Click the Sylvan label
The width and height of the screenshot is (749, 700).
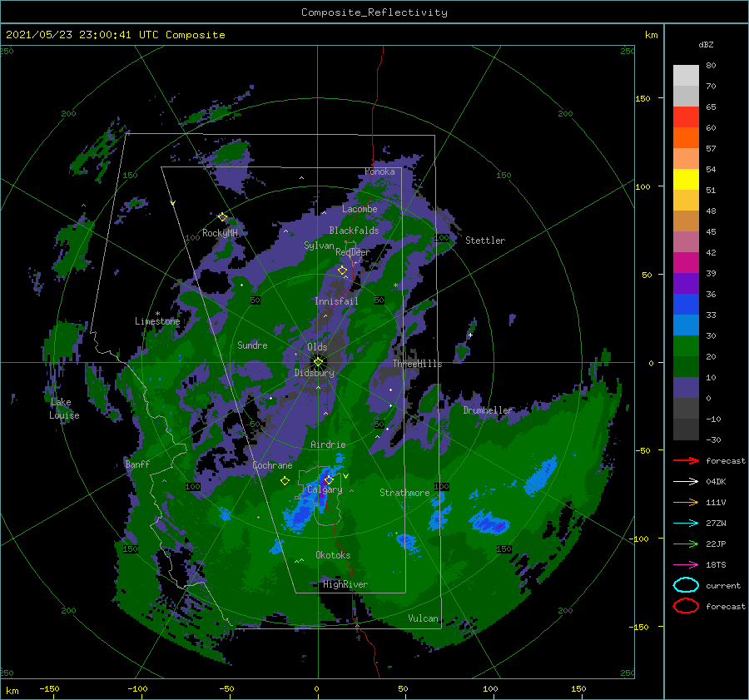coord(319,246)
